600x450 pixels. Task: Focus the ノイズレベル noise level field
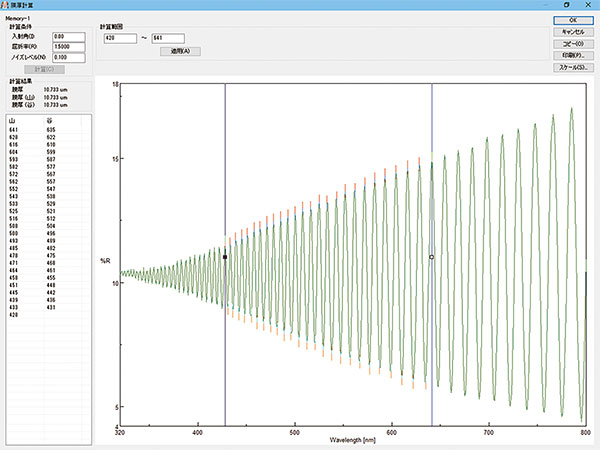tap(68, 57)
